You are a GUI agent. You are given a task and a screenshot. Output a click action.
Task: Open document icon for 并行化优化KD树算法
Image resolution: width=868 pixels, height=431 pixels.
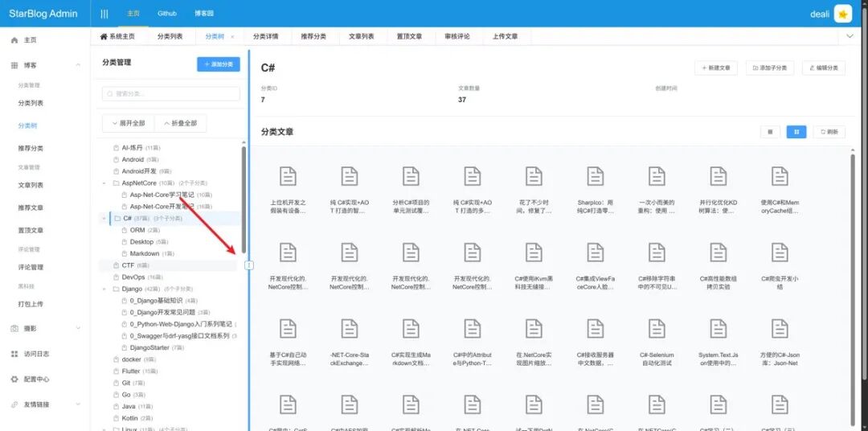[718, 176]
